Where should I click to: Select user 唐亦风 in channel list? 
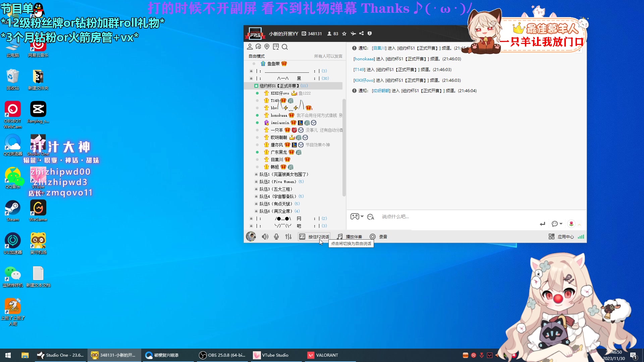tap(277, 145)
